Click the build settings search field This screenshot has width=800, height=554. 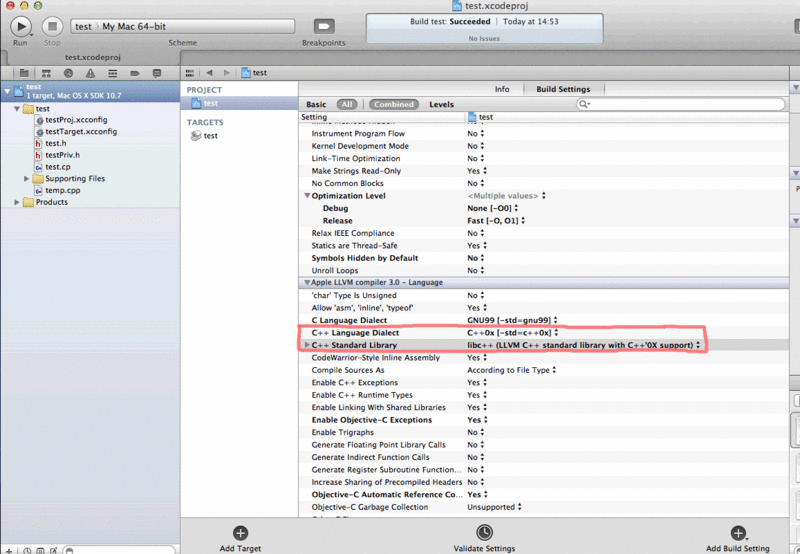point(680,104)
